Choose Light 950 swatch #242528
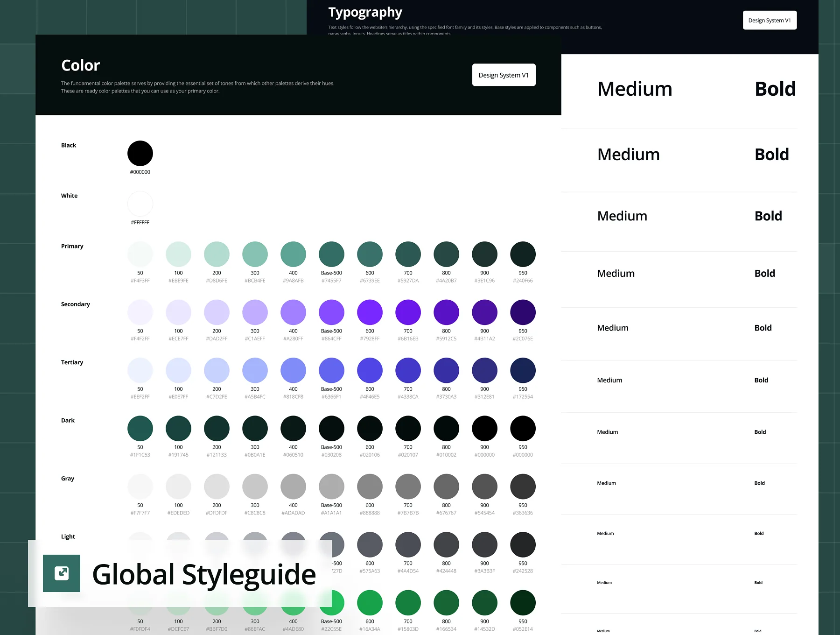Screen dimensions: 840x635 [x=523, y=545]
